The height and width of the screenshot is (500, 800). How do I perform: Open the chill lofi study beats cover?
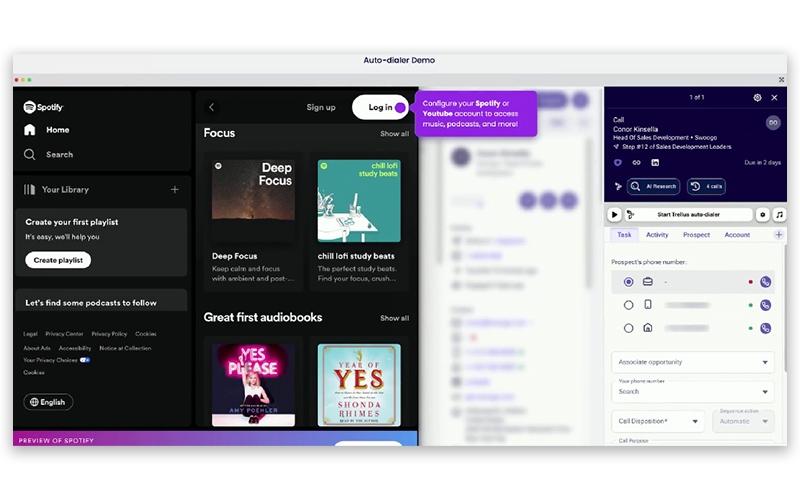[359, 201]
